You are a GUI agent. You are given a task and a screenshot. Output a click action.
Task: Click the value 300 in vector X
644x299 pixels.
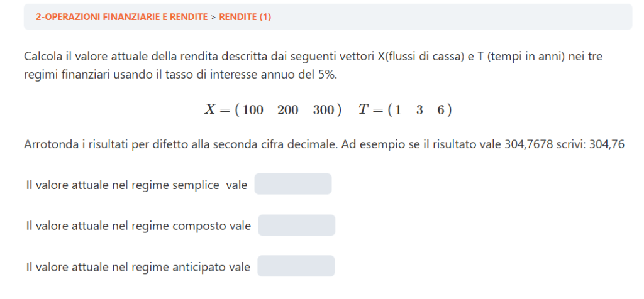pos(323,110)
